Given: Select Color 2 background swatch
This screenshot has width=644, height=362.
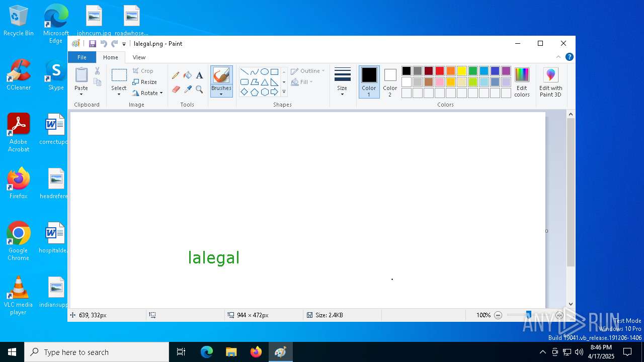Looking at the screenshot, I should pyautogui.click(x=390, y=82).
